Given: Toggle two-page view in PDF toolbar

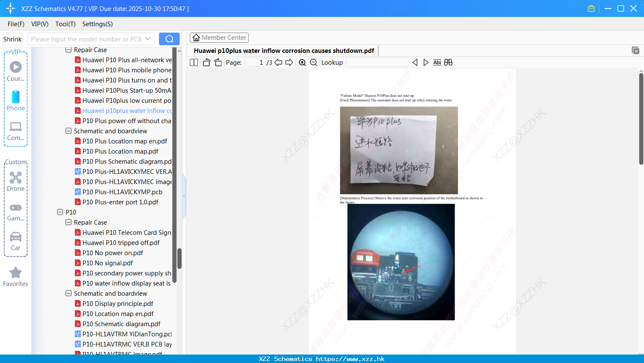Looking at the screenshot, I should (x=194, y=63).
